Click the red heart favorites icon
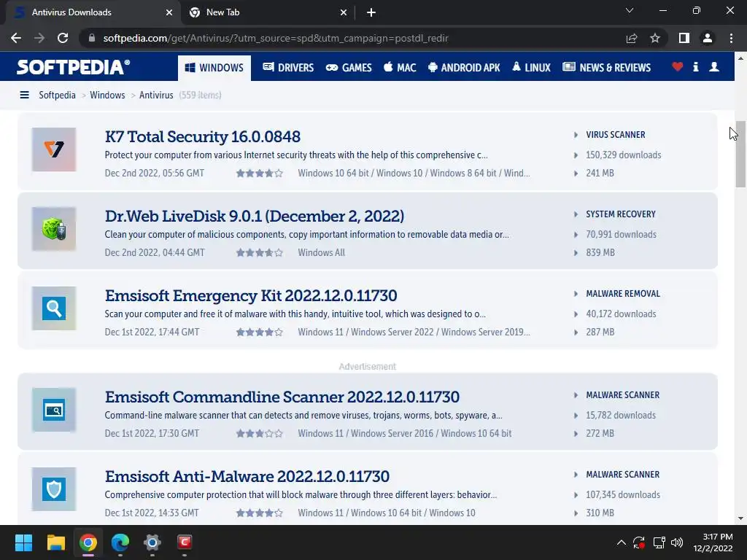This screenshot has width=747, height=560. point(678,66)
